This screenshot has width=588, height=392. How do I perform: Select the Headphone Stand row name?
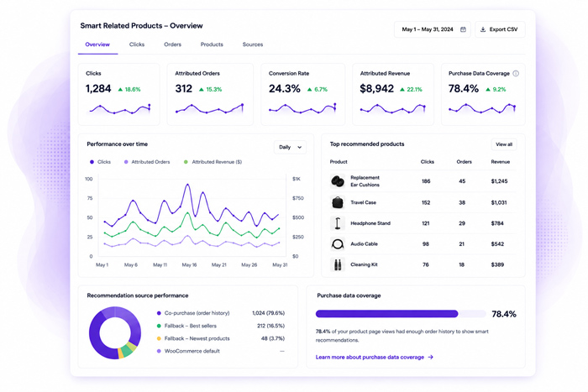click(x=370, y=223)
